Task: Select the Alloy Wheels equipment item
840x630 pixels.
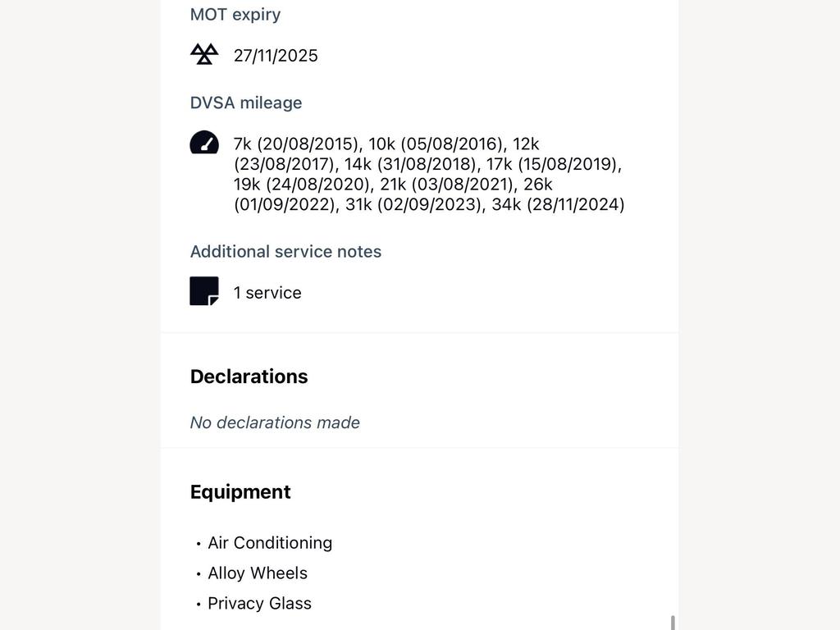Action: pyautogui.click(x=258, y=573)
